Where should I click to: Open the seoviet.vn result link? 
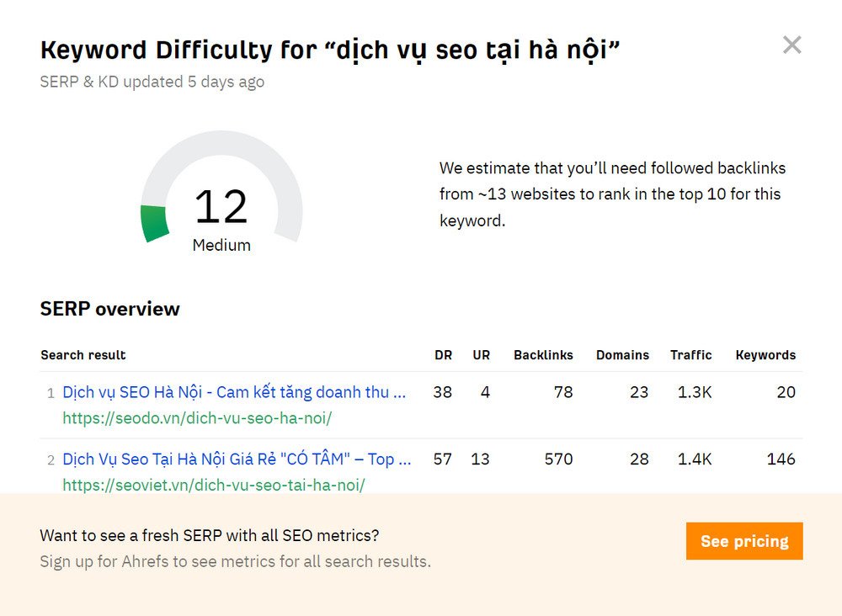click(x=215, y=484)
